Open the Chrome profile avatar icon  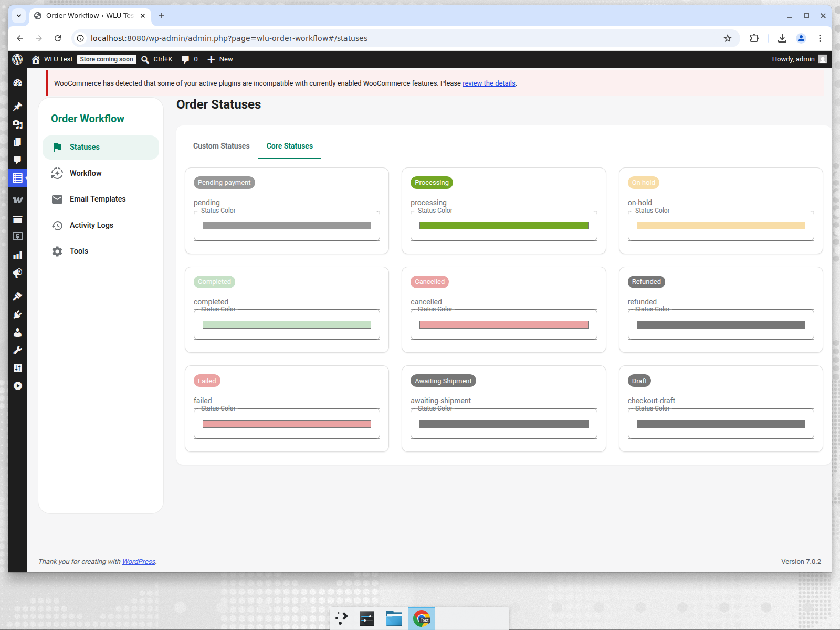801,38
